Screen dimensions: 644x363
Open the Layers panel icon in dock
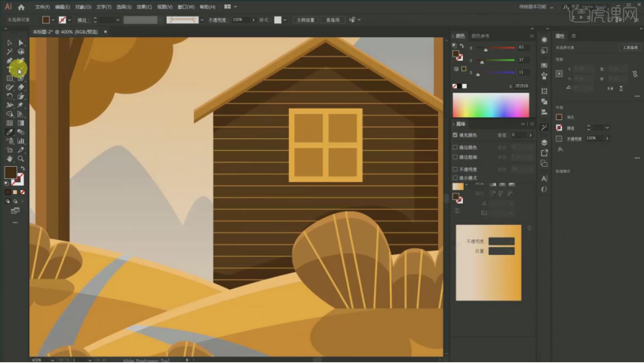(x=544, y=142)
